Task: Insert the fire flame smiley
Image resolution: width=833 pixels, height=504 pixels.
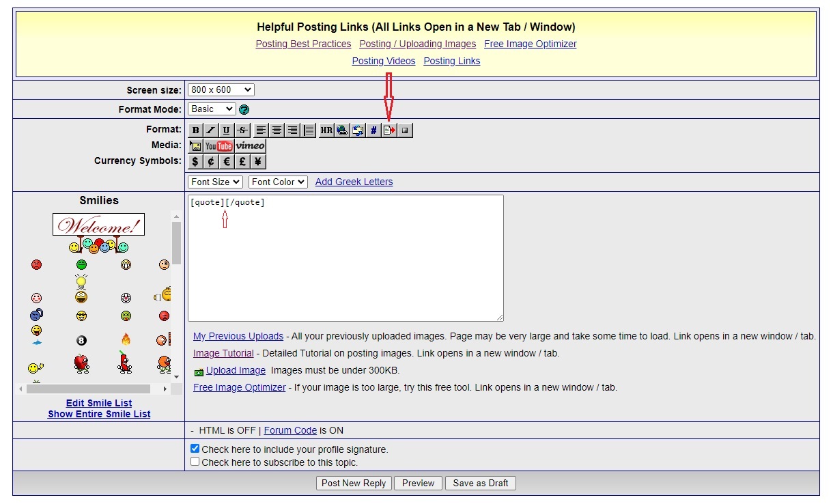Action: click(x=126, y=339)
